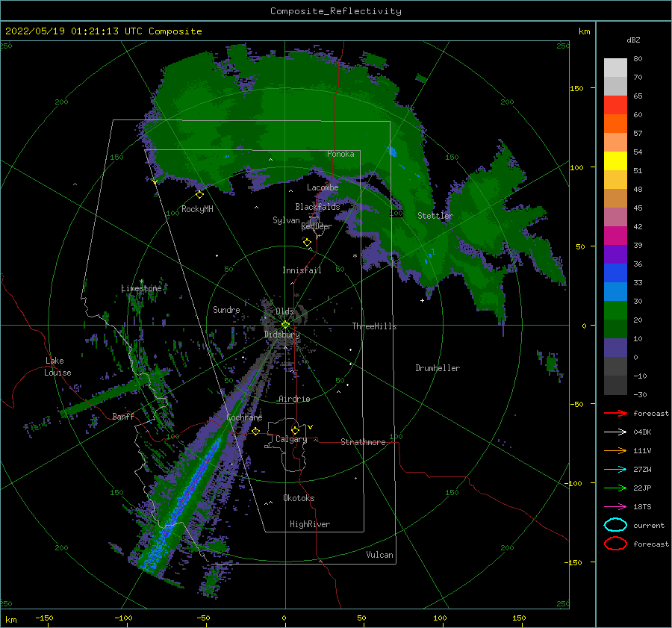Click the current legend label
This screenshot has height=628, width=672.
[649, 526]
